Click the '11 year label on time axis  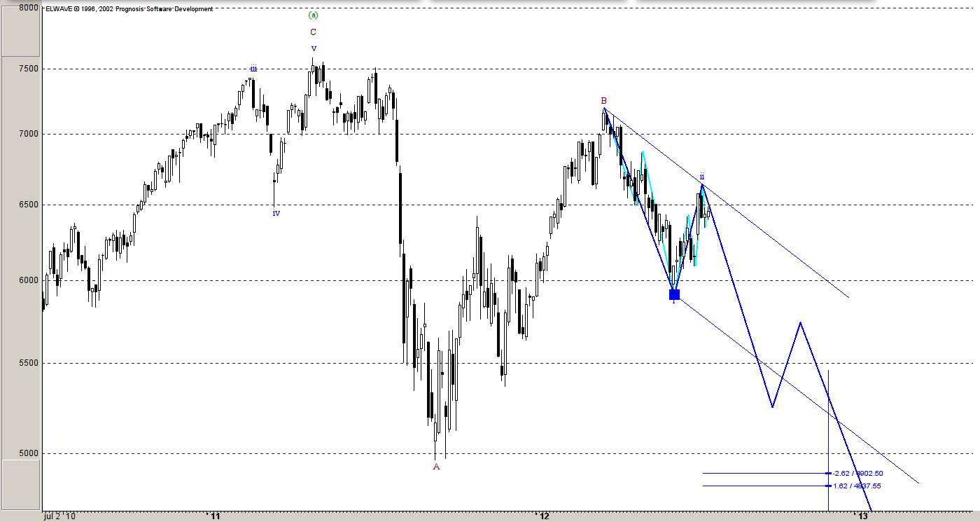pos(216,516)
